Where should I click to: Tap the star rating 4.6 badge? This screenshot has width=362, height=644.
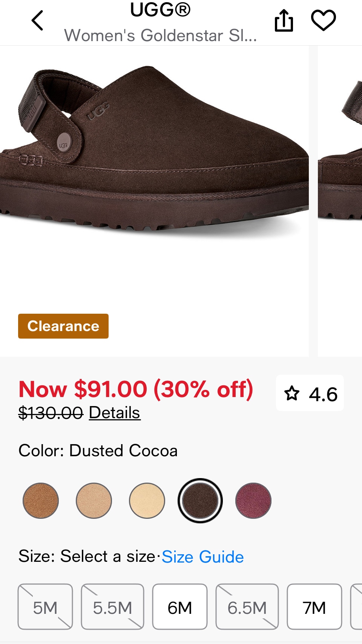tap(310, 393)
